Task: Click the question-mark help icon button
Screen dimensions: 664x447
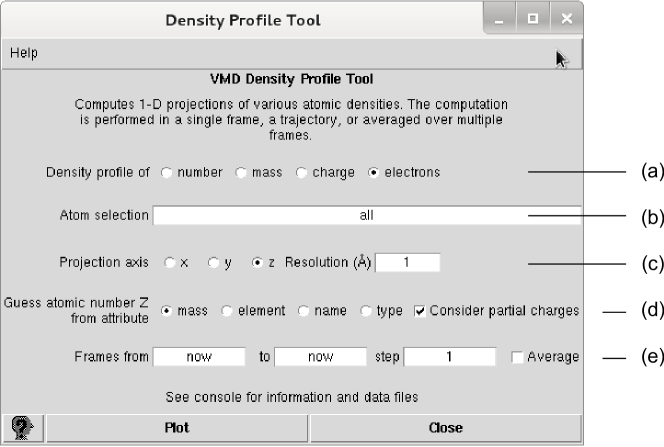Action: (22, 428)
